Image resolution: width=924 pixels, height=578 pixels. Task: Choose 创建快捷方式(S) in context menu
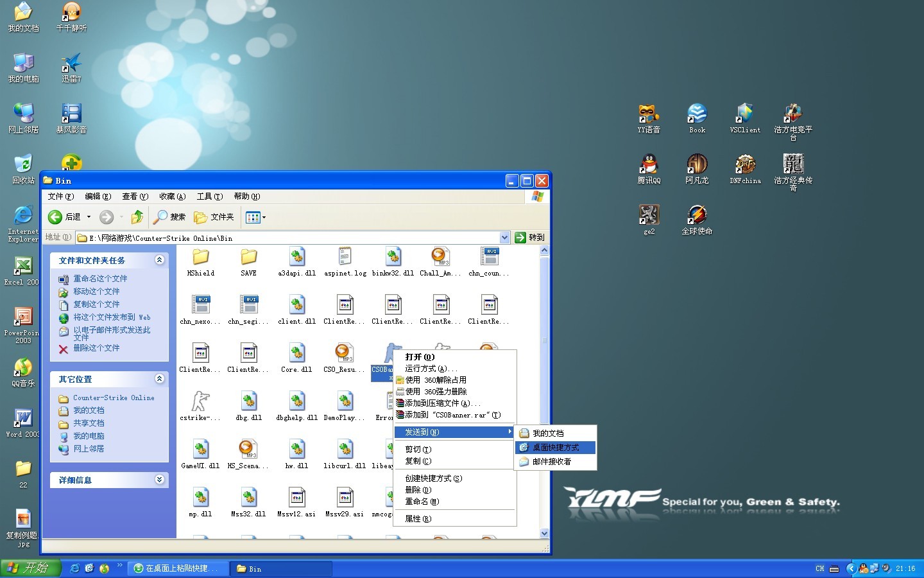[455, 478]
